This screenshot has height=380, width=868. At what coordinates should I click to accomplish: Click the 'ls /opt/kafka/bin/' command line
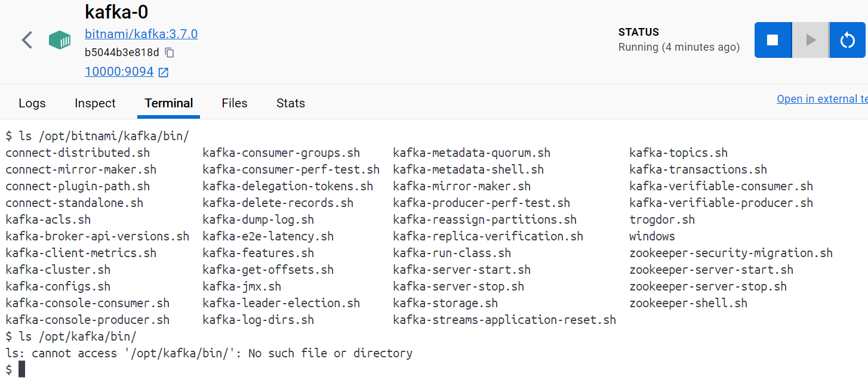[71, 336]
